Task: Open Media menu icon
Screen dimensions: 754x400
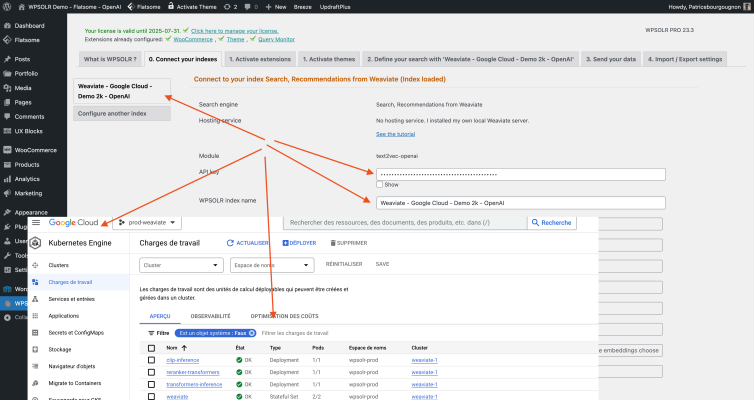Action: point(7,88)
